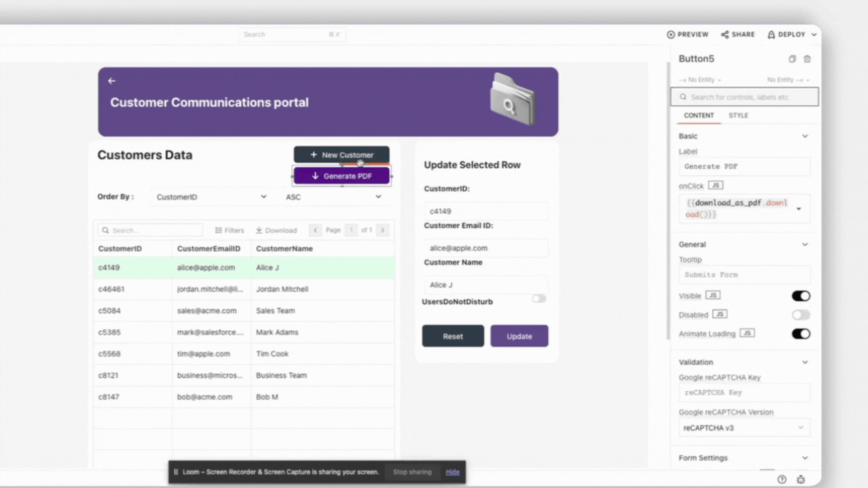
Task: Open the debugger bug icon
Action: click(x=801, y=479)
